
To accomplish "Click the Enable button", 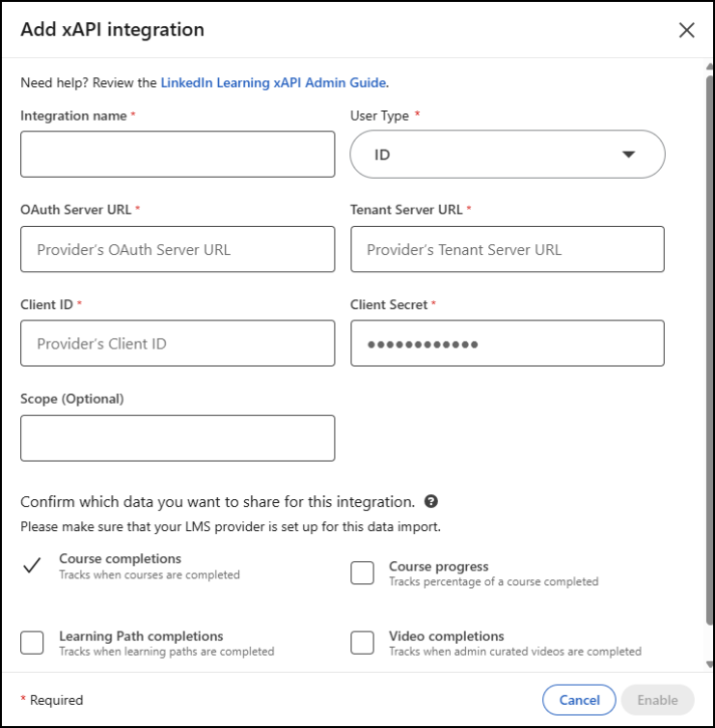I will point(657,700).
